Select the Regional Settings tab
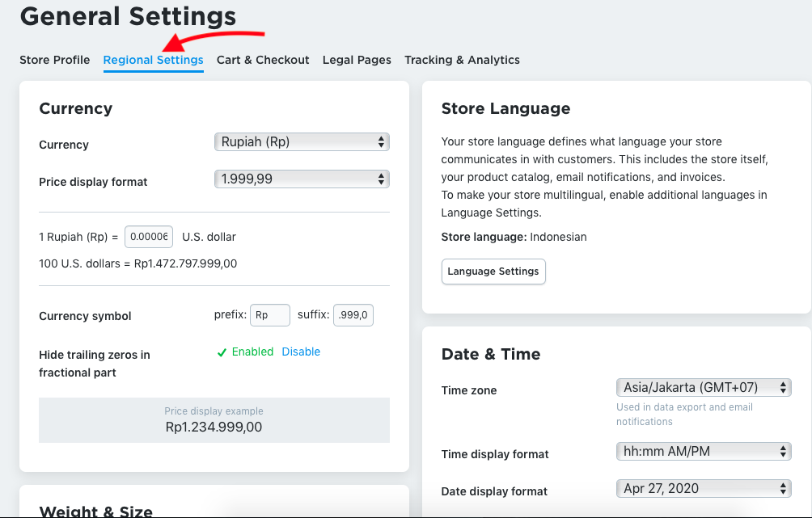This screenshot has height=518, width=812. click(153, 60)
